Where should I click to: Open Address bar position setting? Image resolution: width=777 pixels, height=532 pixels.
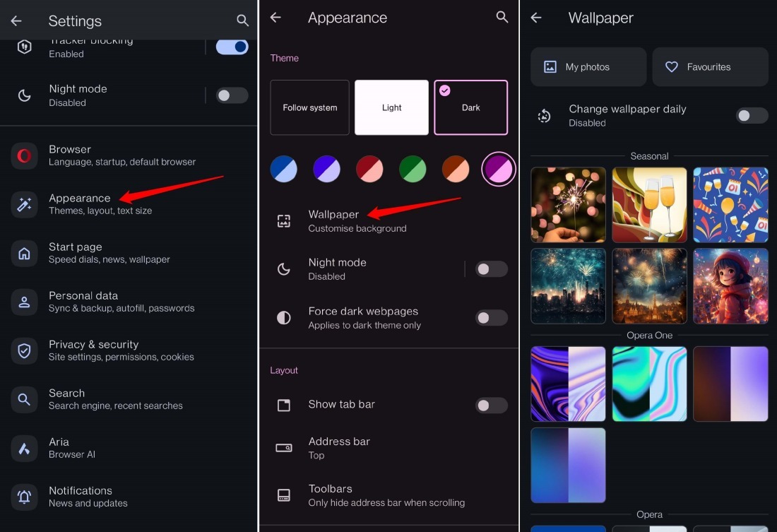[x=389, y=448]
